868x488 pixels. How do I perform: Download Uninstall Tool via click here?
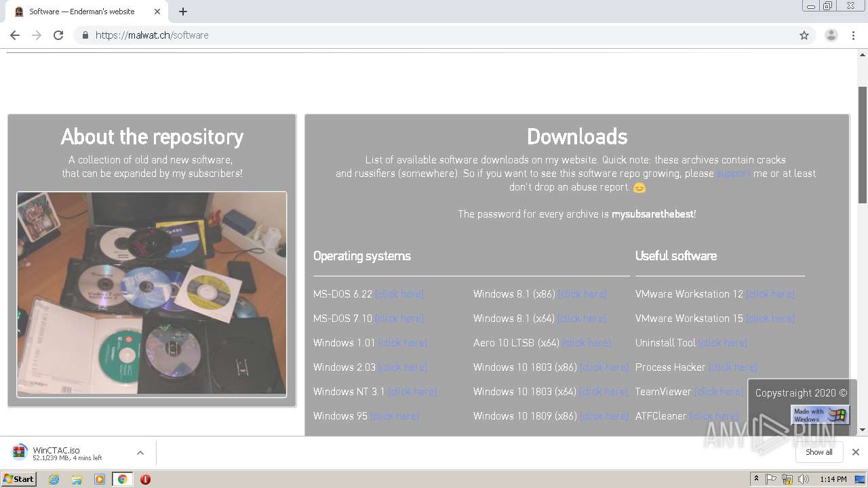tap(723, 343)
